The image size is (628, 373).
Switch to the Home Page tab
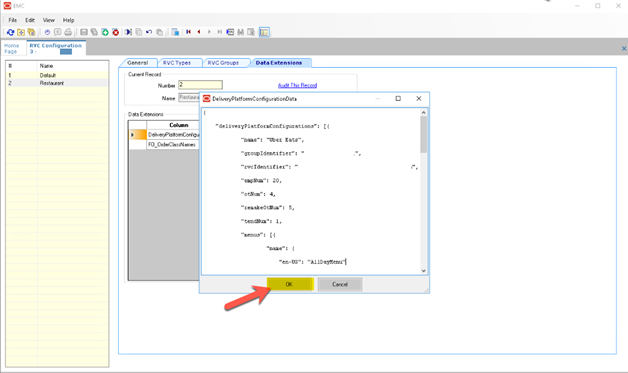point(12,48)
